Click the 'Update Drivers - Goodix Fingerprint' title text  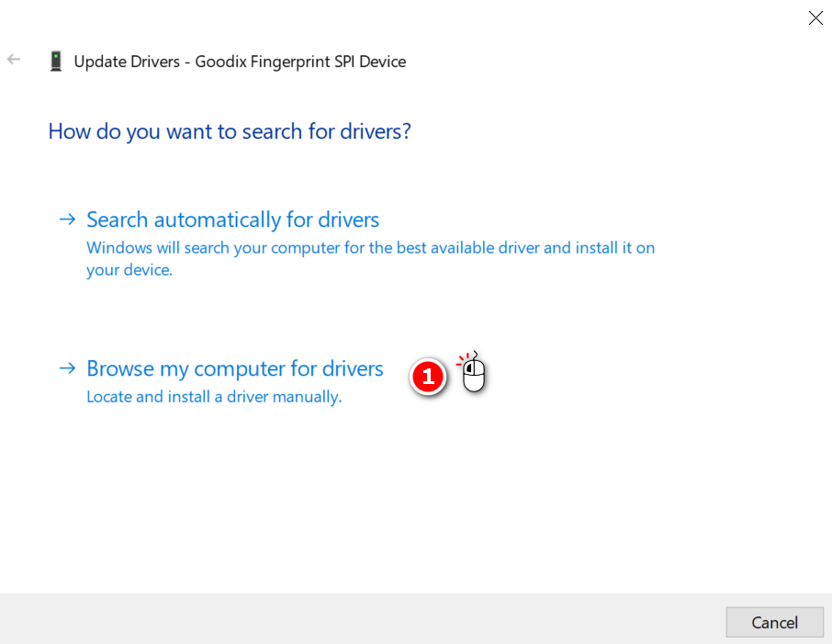pyautogui.click(x=239, y=62)
